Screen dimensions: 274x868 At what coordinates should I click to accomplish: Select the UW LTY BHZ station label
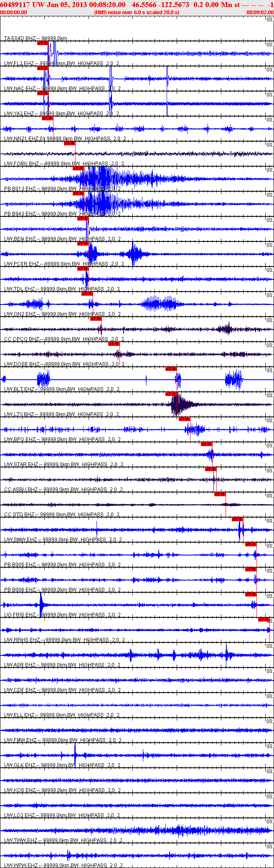point(19,414)
